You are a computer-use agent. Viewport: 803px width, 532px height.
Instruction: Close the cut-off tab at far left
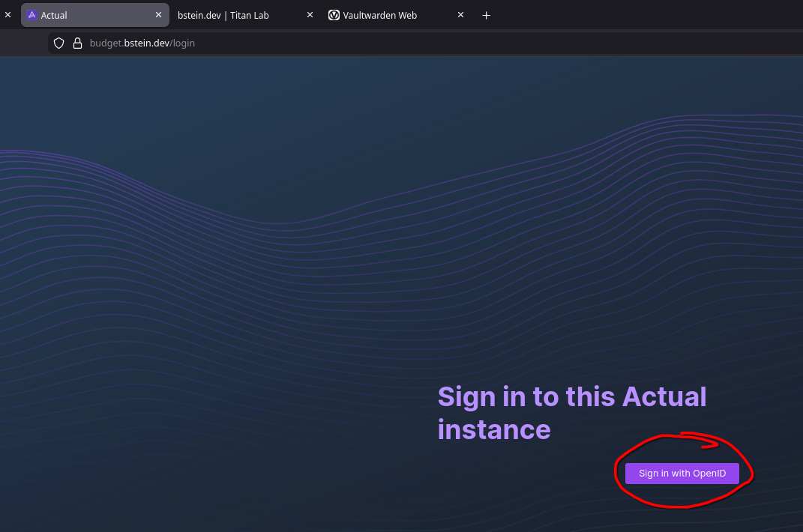click(x=7, y=15)
